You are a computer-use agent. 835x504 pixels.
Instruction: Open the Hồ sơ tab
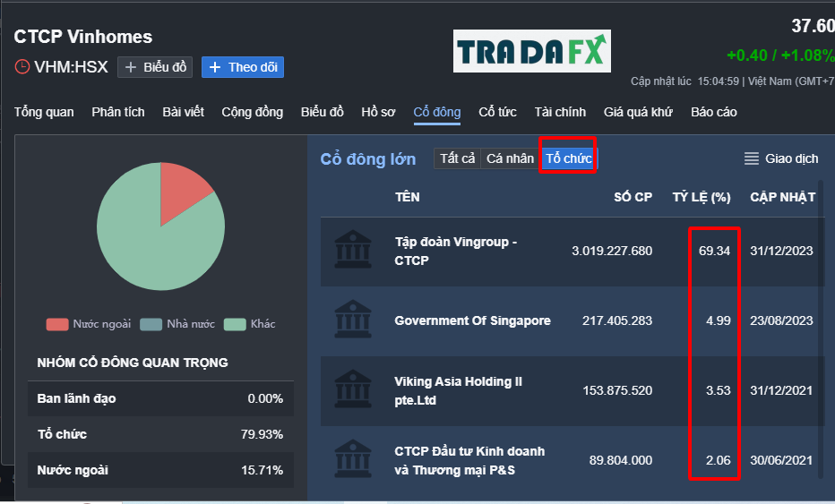click(x=379, y=112)
